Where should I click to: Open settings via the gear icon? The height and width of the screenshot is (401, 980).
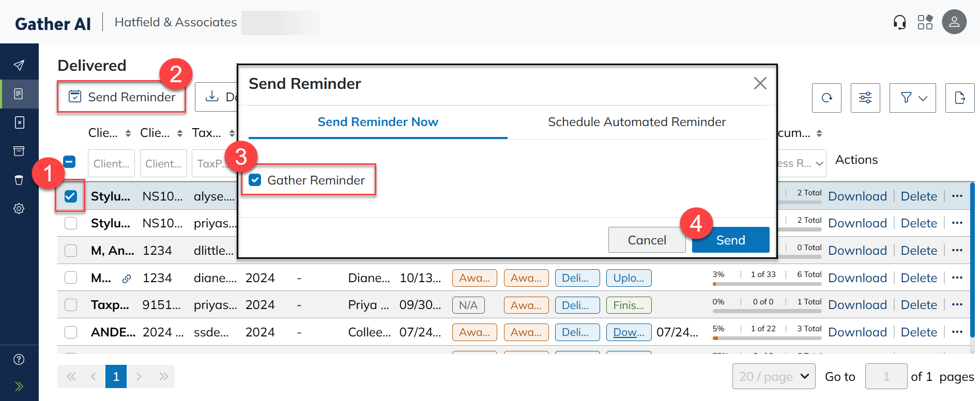[x=19, y=208]
